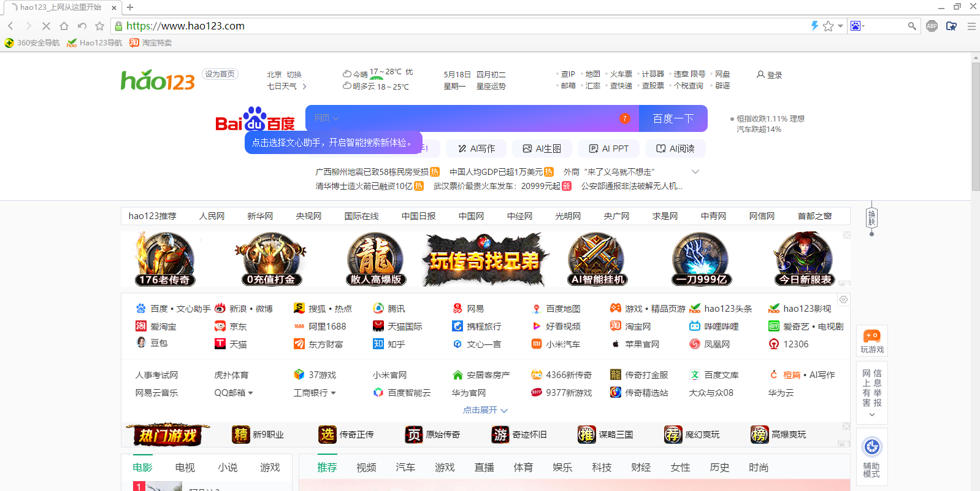
Task: Select the 电视 tab
Action: (185, 468)
